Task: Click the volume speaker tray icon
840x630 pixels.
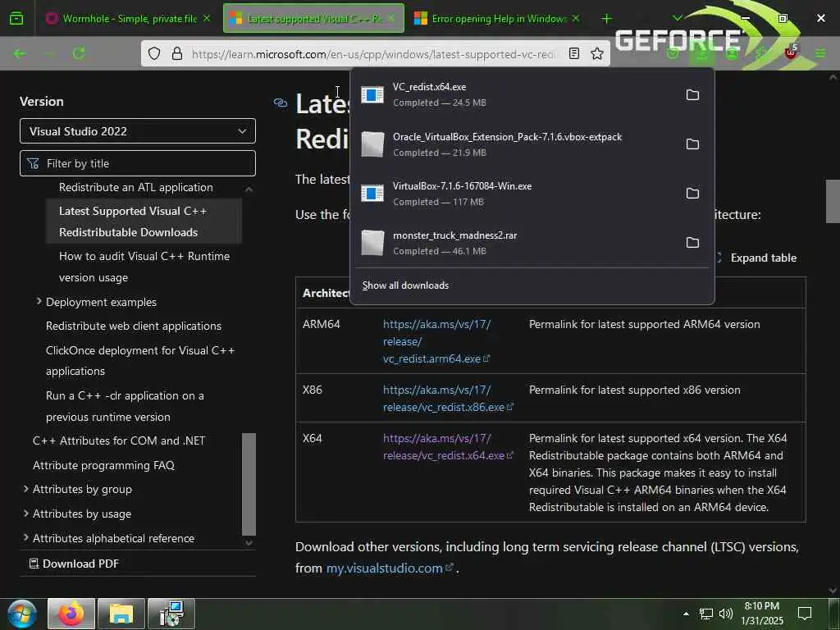Action: click(725, 614)
